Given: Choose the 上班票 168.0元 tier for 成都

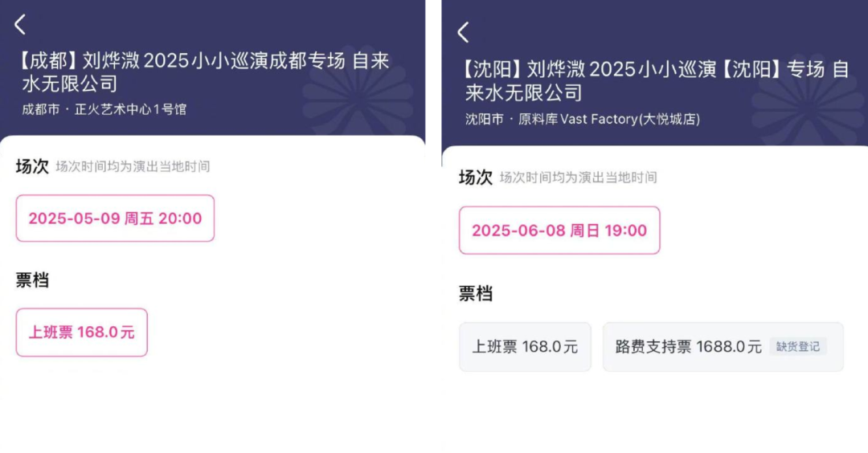Looking at the screenshot, I should [x=82, y=333].
